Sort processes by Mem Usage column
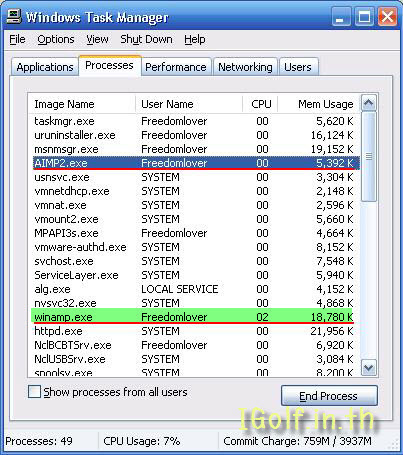 tap(319, 104)
